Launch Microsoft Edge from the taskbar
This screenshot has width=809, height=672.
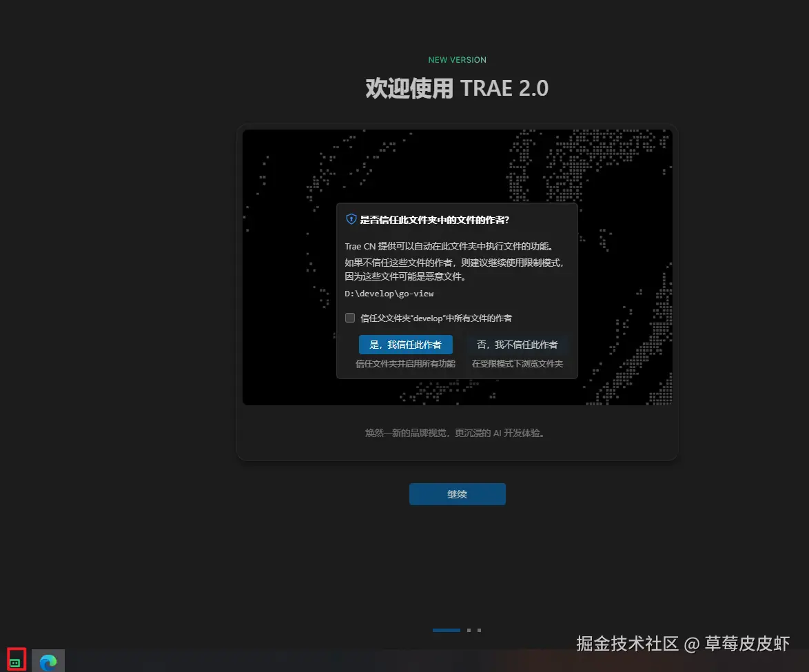[47, 661]
